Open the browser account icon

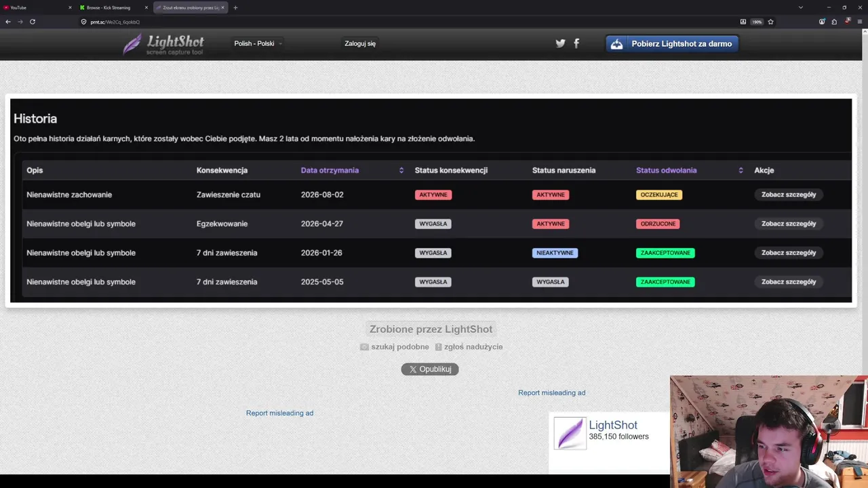[822, 22]
